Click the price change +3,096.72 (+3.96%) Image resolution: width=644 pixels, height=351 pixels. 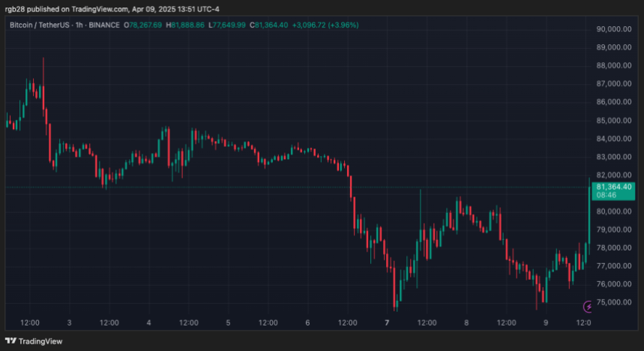pos(328,25)
